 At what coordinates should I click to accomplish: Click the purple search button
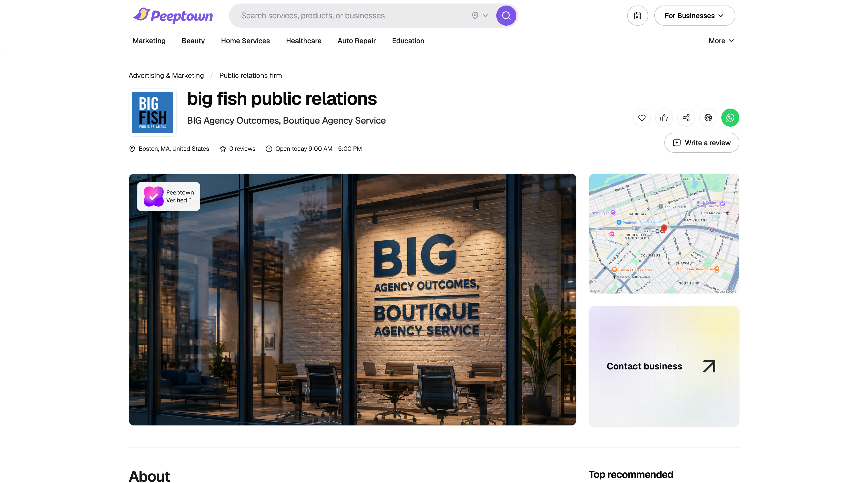tap(506, 16)
